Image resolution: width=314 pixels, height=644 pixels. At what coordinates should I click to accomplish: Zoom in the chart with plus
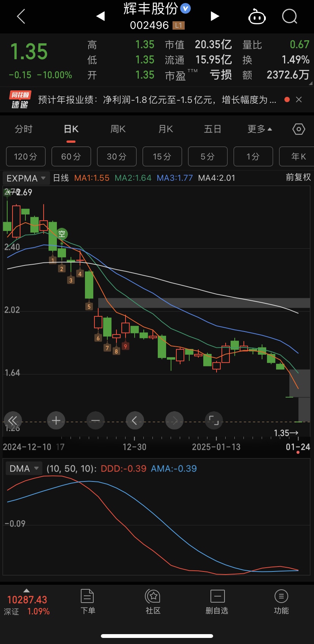[x=56, y=420]
